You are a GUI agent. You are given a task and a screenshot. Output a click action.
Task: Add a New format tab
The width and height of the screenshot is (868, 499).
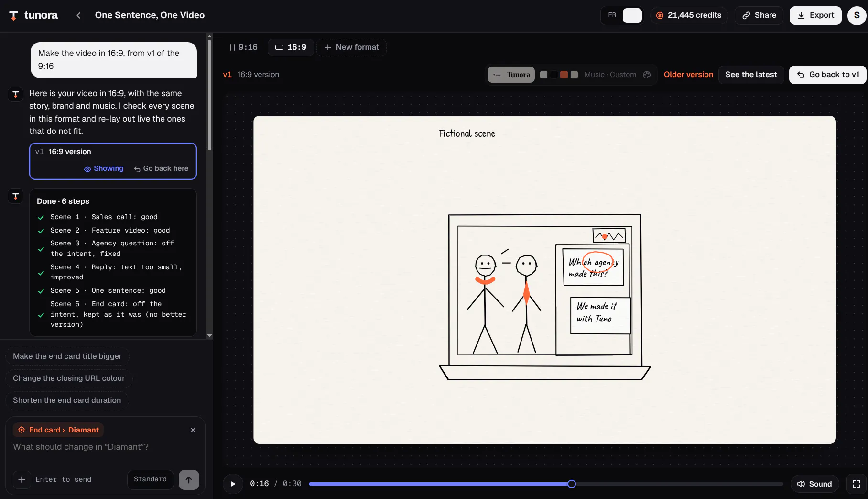(x=352, y=47)
